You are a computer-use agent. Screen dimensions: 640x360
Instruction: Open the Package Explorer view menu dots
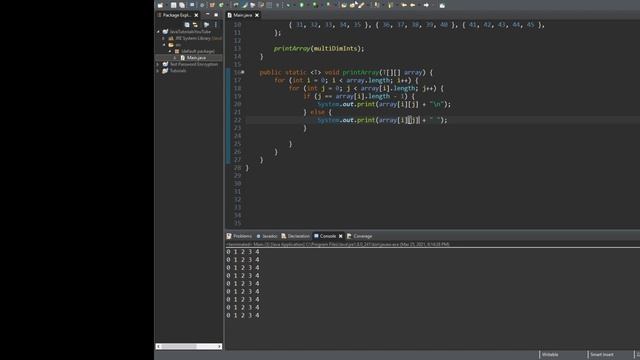[216, 24]
